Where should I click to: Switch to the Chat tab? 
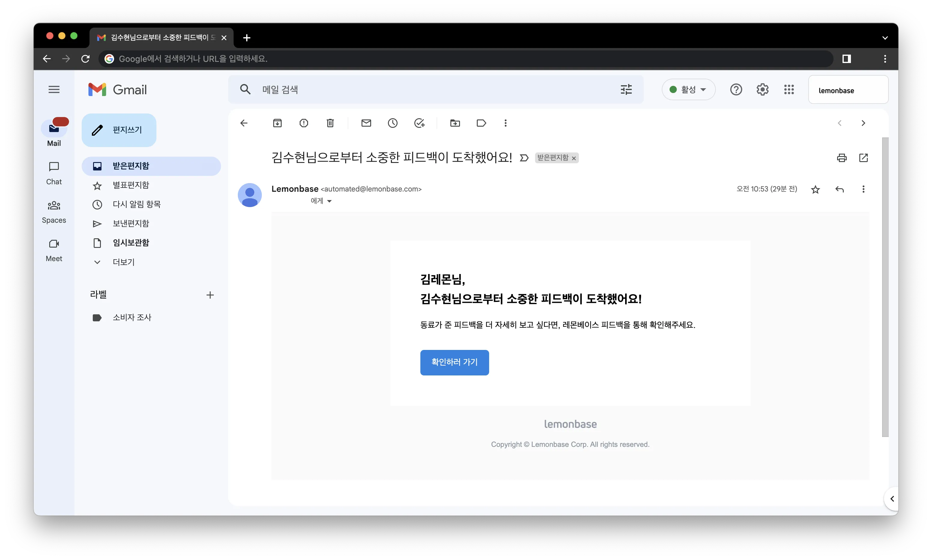(54, 173)
